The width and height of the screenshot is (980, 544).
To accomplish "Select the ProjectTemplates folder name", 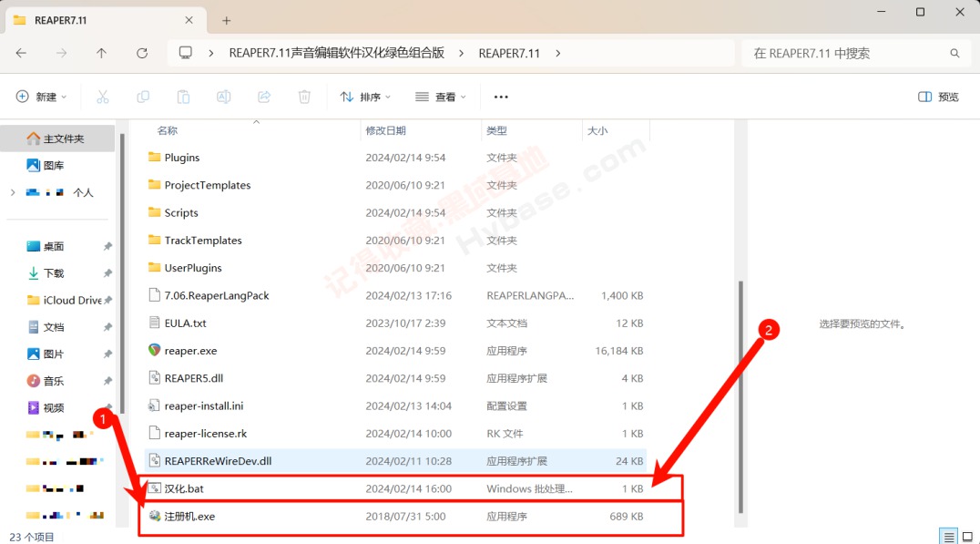I will [x=208, y=185].
